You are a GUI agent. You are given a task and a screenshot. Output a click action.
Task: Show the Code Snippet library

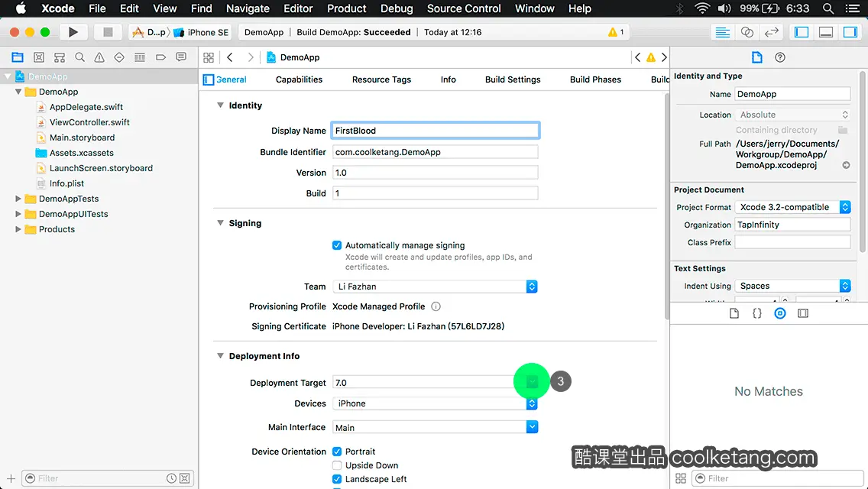pos(756,313)
